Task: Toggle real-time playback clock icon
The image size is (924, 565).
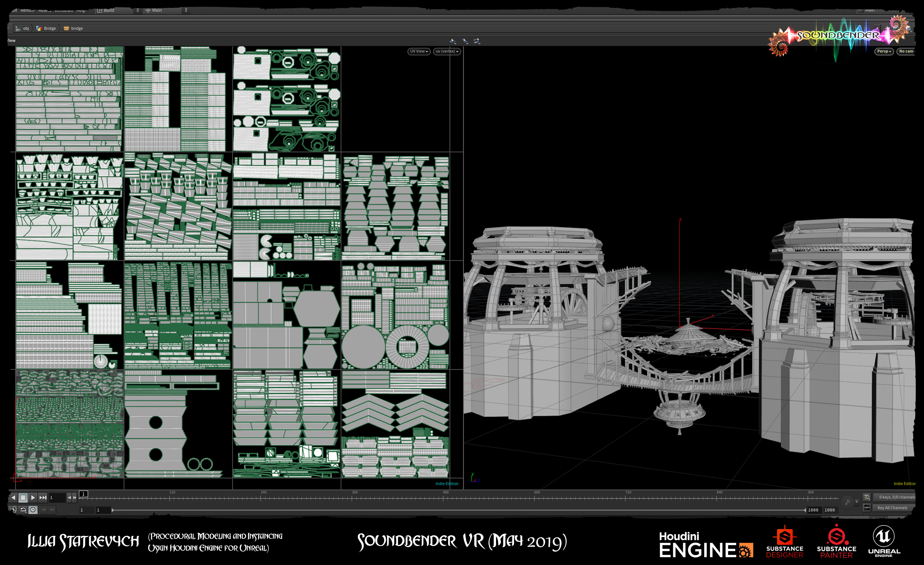Action: click(33, 509)
